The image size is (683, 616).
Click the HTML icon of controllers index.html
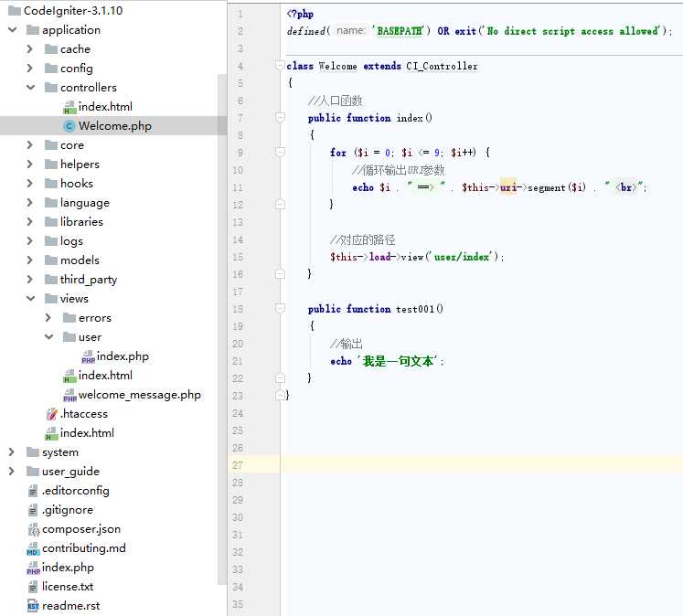click(x=69, y=107)
